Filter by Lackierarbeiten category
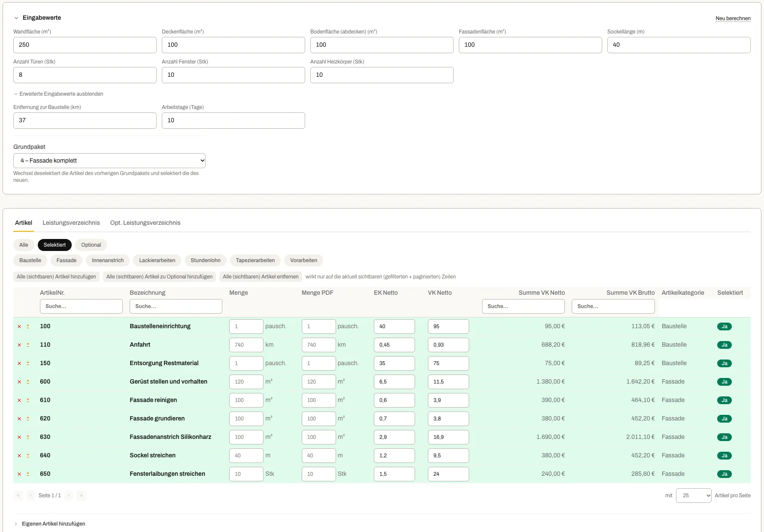Viewport: 764px width, 532px height. click(157, 260)
